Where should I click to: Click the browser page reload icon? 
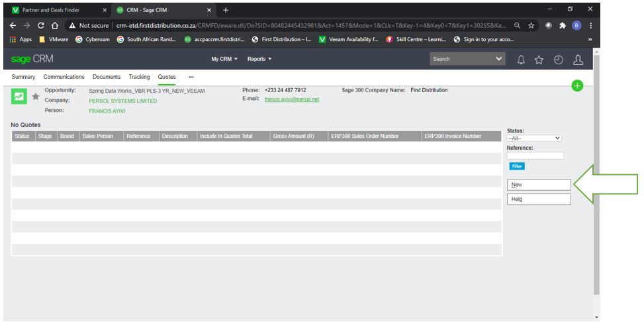coord(41,25)
